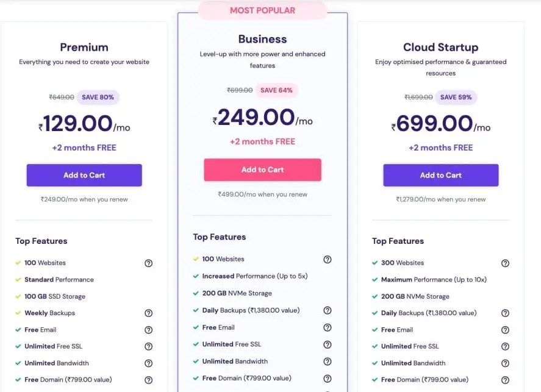Open help icon for Cloud Startup Unlimited Bandwidth
The image size is (541, 392).
coord(505,363)
